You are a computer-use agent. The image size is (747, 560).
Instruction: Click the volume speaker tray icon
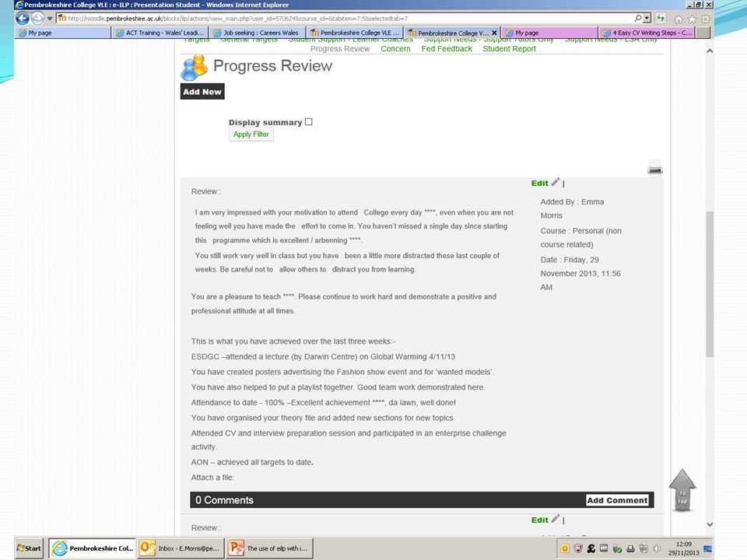coord(658,548)
